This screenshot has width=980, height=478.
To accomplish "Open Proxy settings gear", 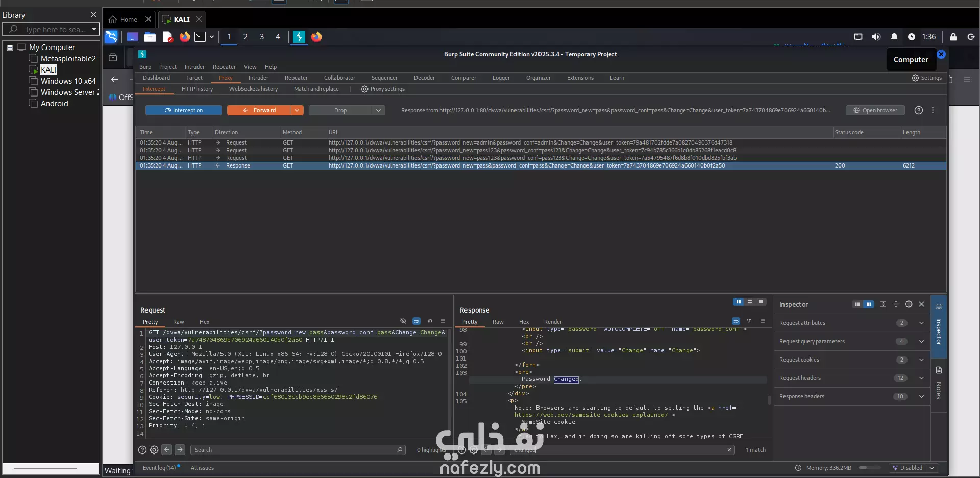I will tap(383, 89).
